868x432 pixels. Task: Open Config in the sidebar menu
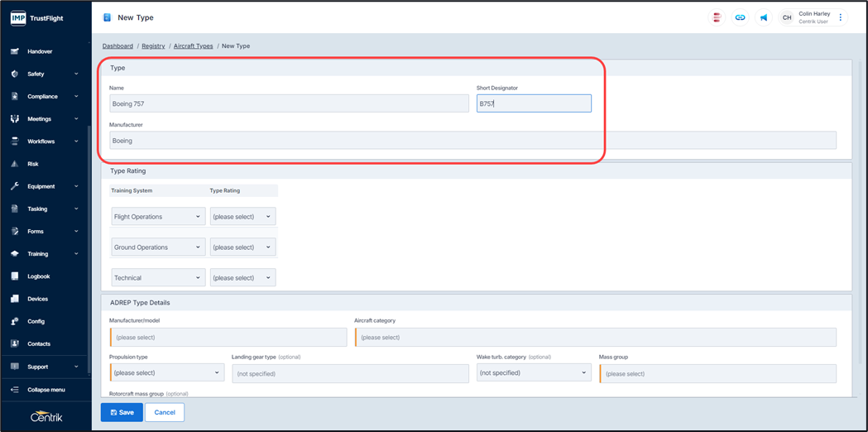click(38, 321)
